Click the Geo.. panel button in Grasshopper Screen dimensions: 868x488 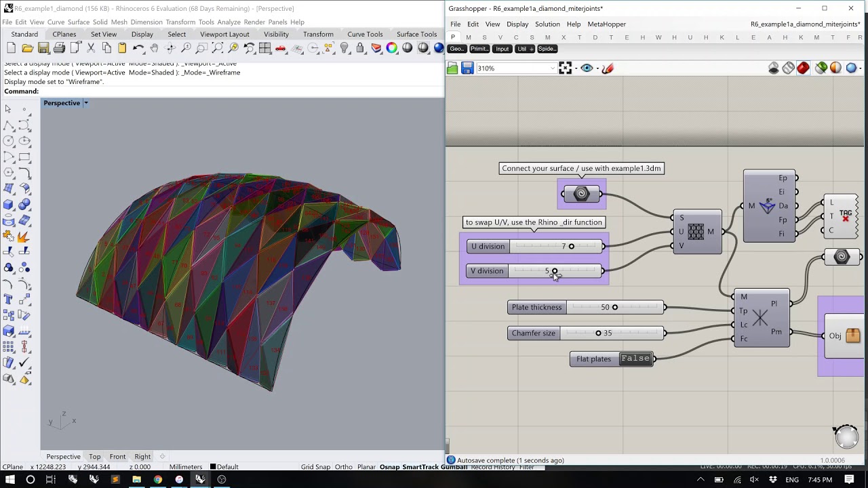[457, 49]
